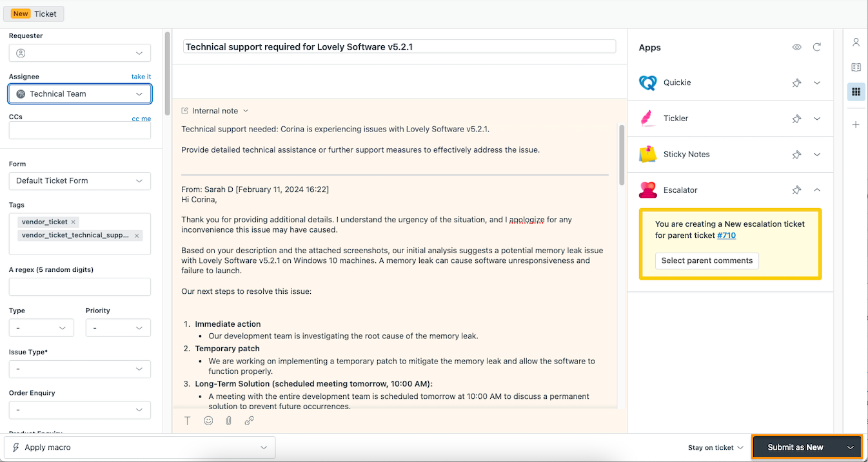Image resolution: width=868 pixels, height=462 pixels.
Task: Click the comment editor scrollbar
Action: 622,155
